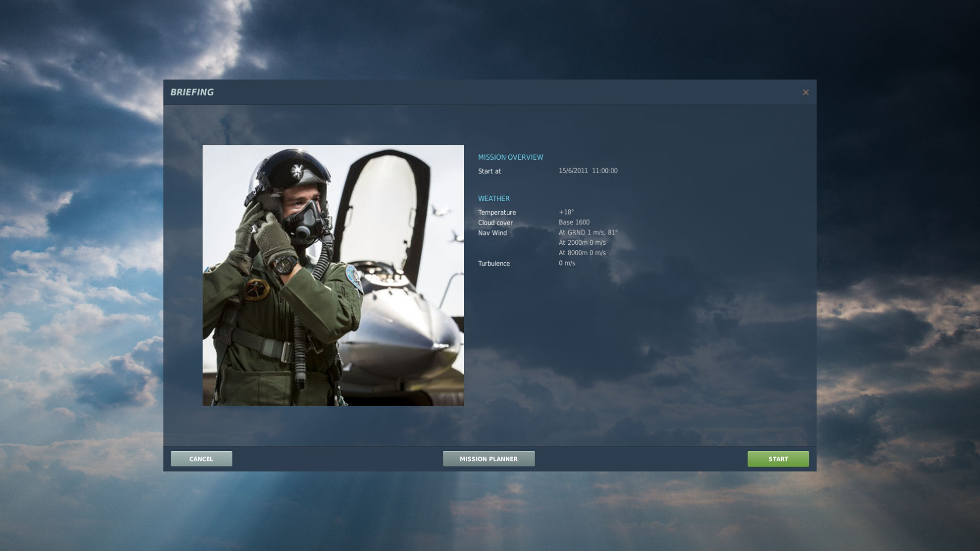
Task: Click the CANCEL button
Action: (201, 459)
